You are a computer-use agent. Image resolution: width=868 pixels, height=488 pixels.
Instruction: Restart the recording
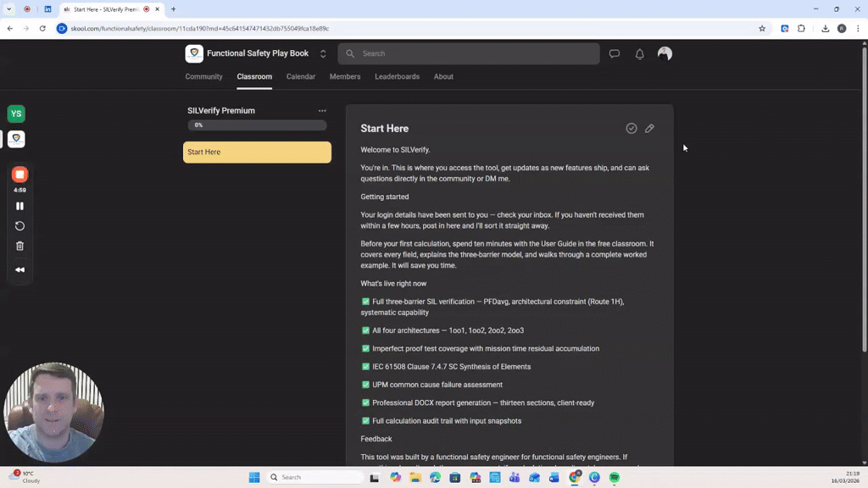(x=20, y=225)
